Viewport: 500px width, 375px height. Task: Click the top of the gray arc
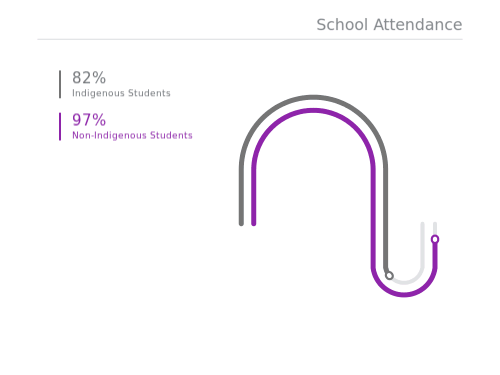pyautogui.click(x=313, y=97)
